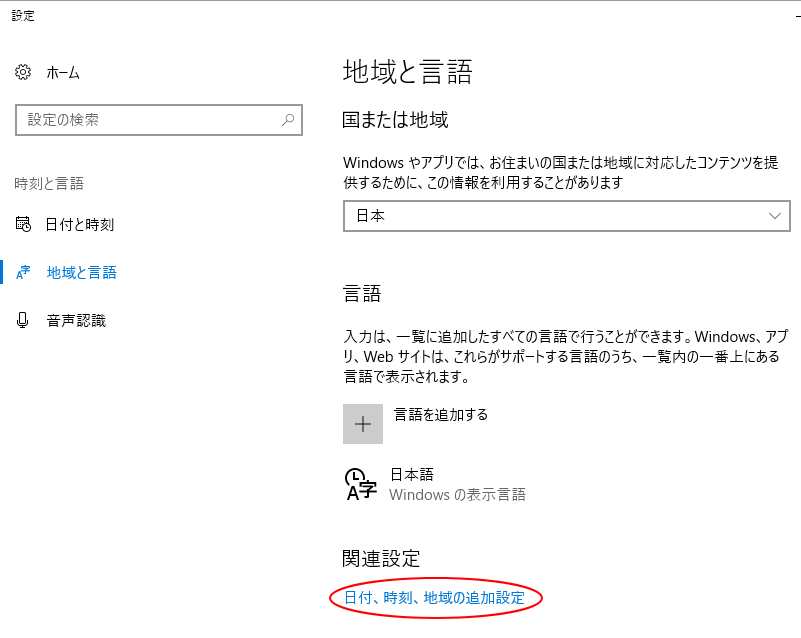The height and width of the screenshot is (638, 801).
Task: Click the 日本語 language icon
Action: coord(361,484)
